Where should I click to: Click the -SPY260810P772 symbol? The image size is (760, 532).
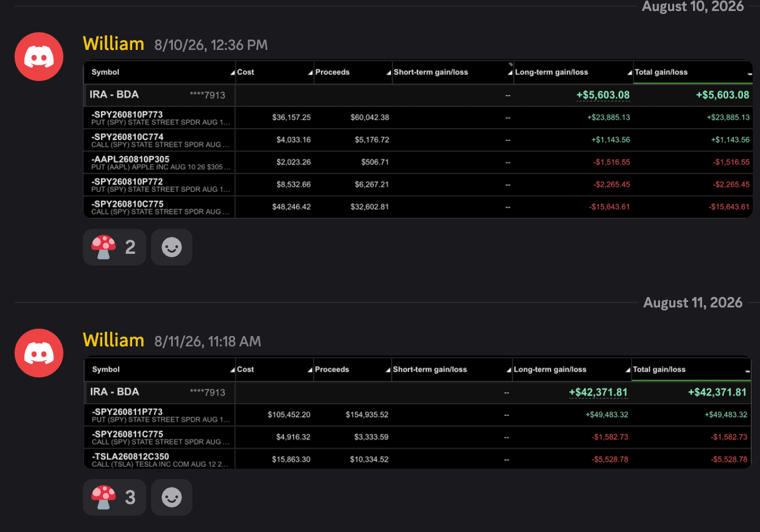tap(127, 181)
